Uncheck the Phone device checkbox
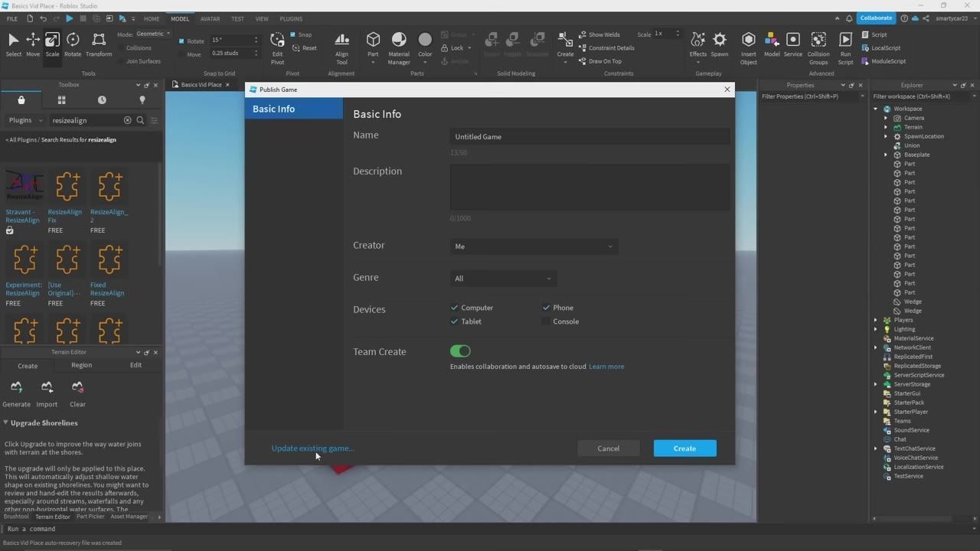Viewport: 980px width, 551px height. pos(546,308)
